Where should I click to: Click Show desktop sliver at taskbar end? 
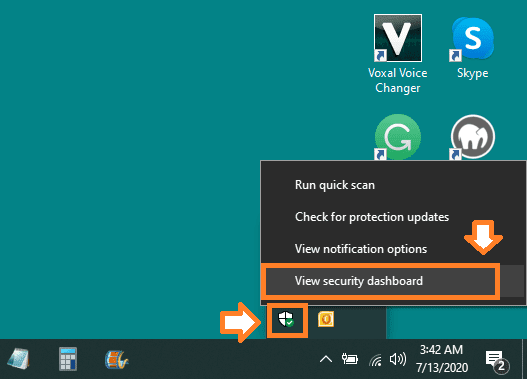524,359
